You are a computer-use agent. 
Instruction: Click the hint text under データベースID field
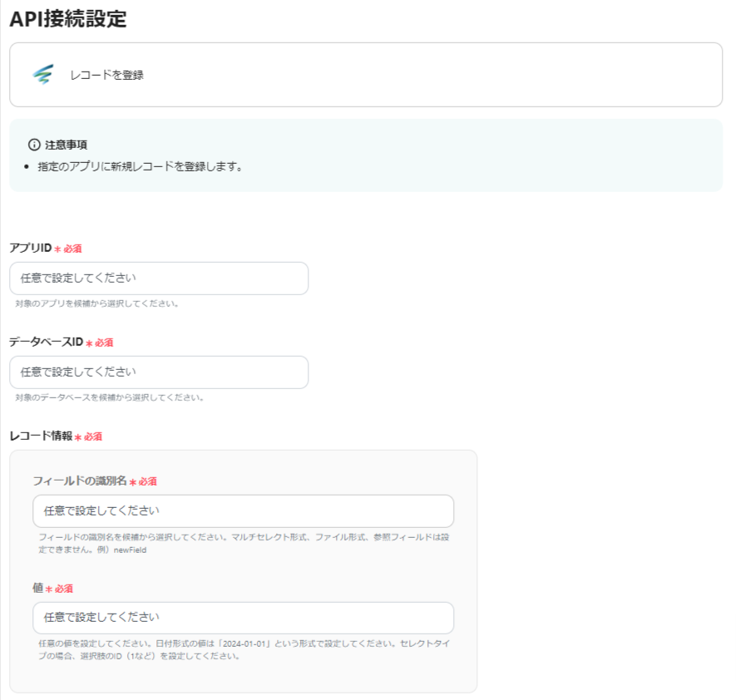tap(110, 397)
